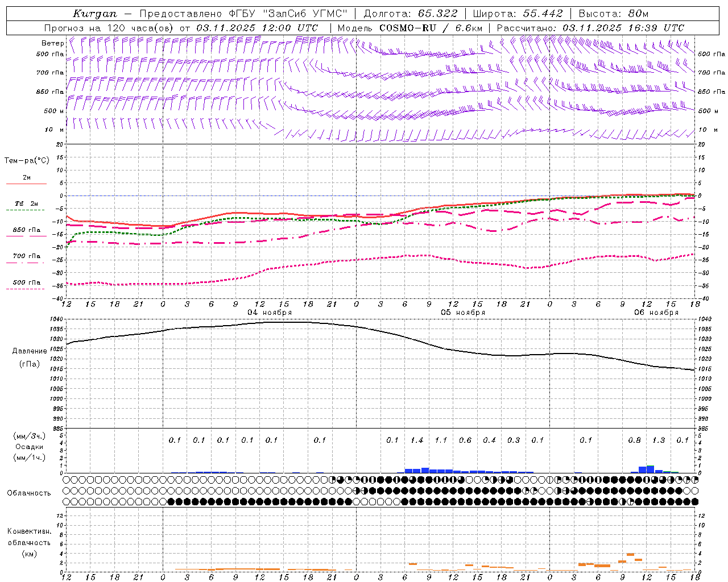Click the 700 гПа temperature legend dash-dot line
The height and width of the screenshot is (582, 728).
(x=25, y=263)
